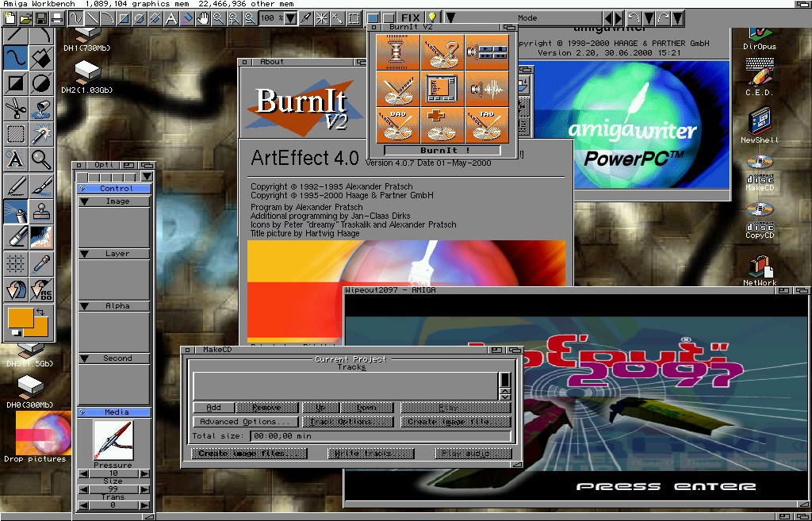Toggle the freehand curve tool in toolbox
812x521 pixels.
click(x=16, y=57)
